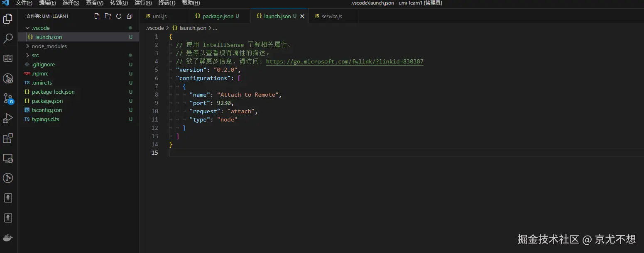This screenshot has height=253, width=644.
Task: Open the 查看(V) menu
Action: [x=95, y=3]
